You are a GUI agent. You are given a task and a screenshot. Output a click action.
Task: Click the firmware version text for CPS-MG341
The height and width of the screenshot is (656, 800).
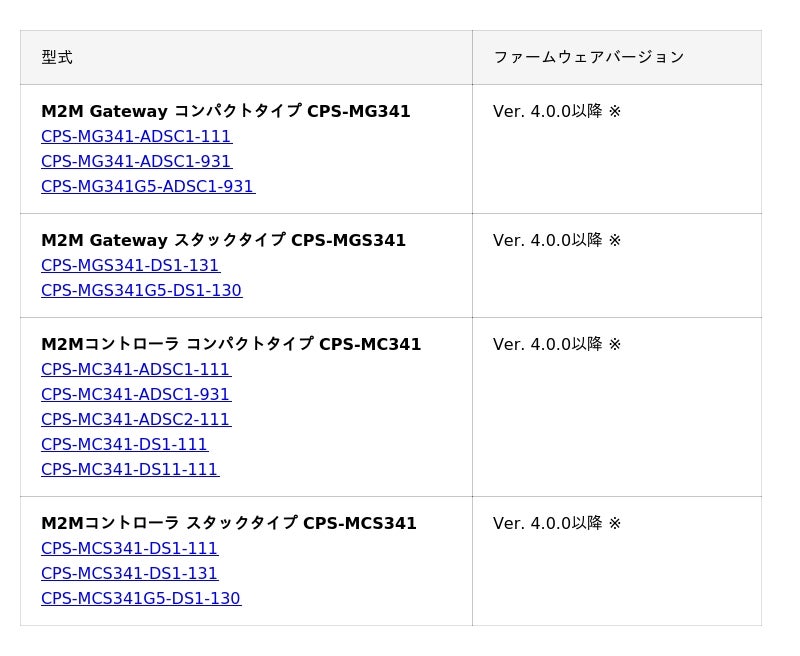pos(557,112)
